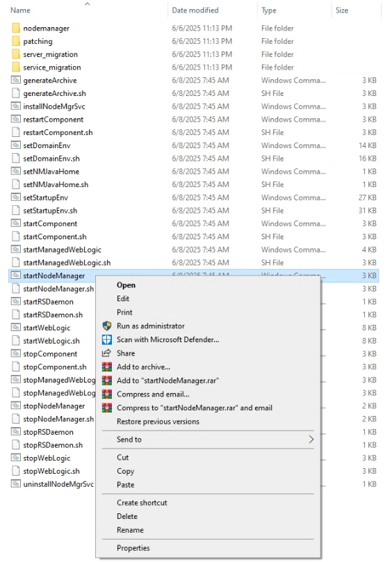The height and width of the screenshot is (562, 392).
Task: Click the generateArchive.sh file icon
Action: 16,93
